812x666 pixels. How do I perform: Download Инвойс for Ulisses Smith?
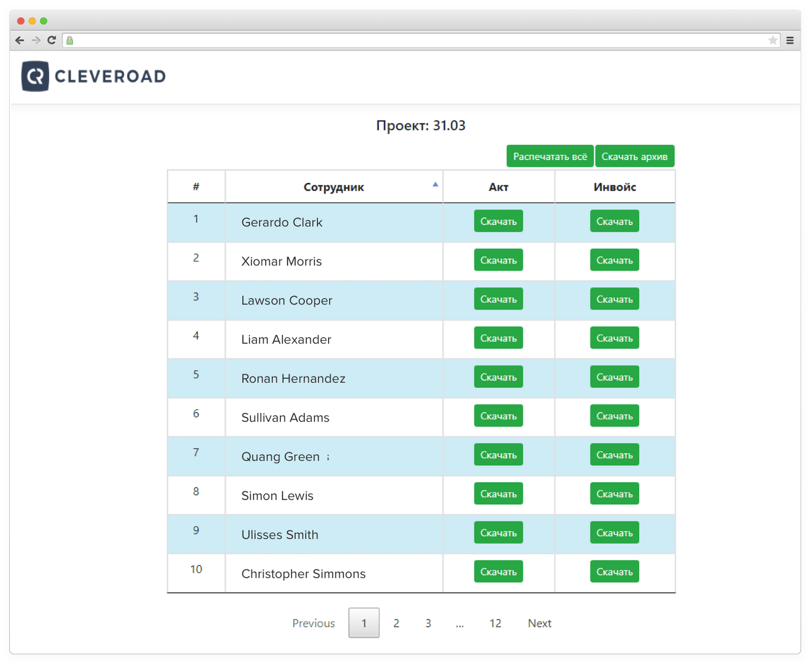[x=615, y=532]
